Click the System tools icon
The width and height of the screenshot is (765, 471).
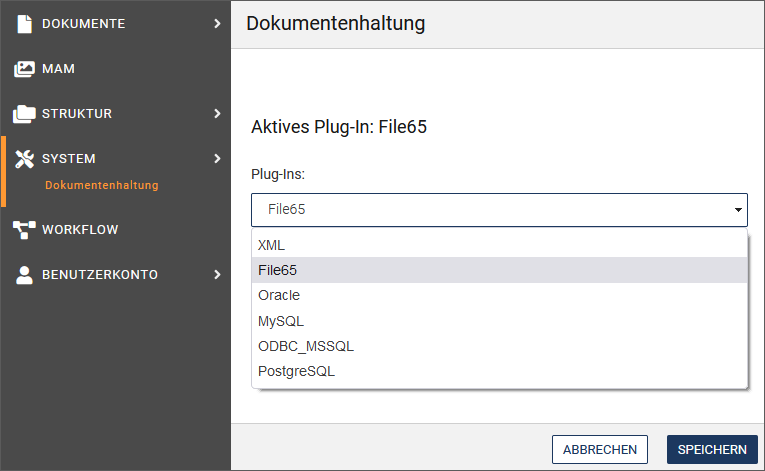click(24, 159)
